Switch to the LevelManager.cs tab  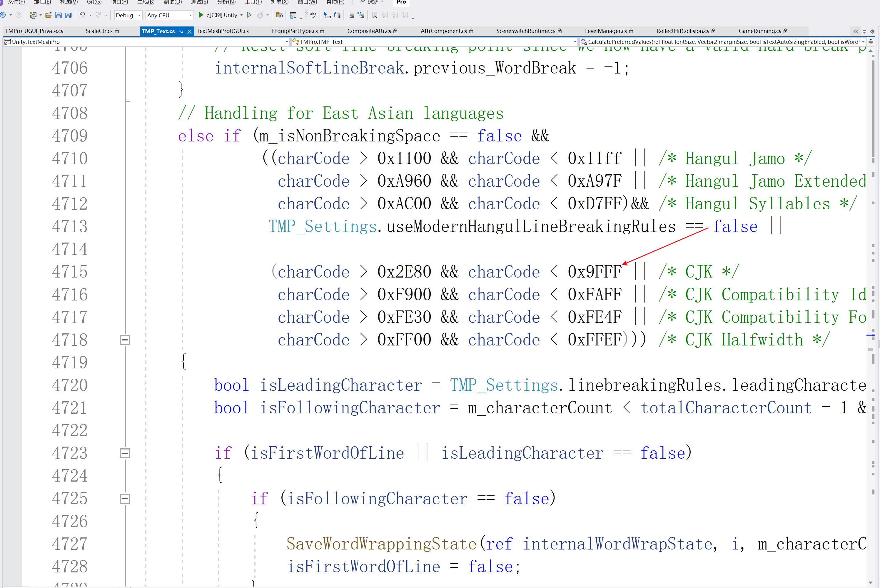(x=606, y=31)
